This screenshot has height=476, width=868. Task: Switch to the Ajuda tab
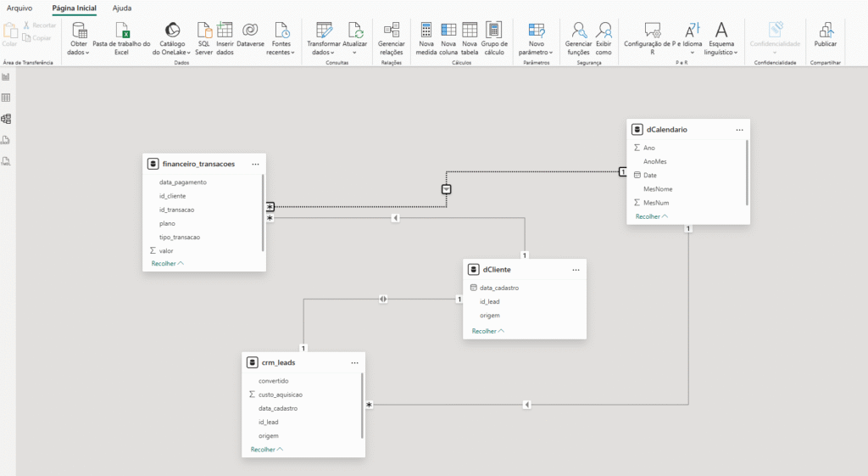[122, 8]
